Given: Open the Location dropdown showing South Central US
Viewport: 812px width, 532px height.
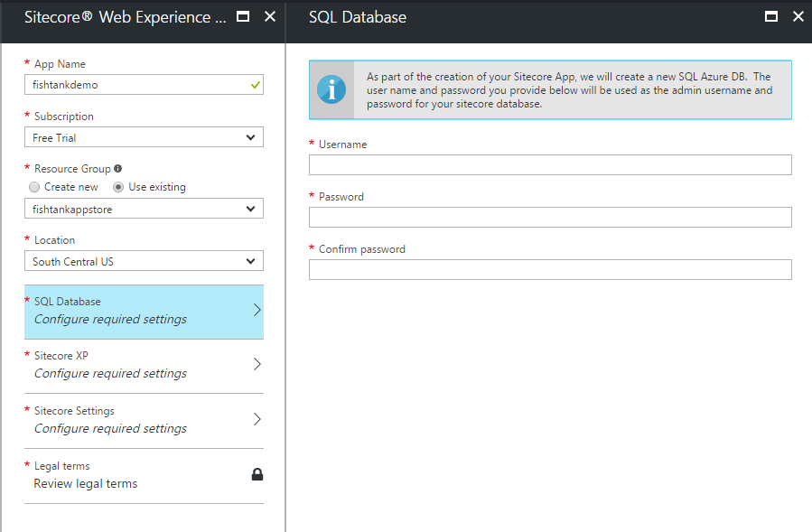Looking at the screenshot, I should 144,261.
